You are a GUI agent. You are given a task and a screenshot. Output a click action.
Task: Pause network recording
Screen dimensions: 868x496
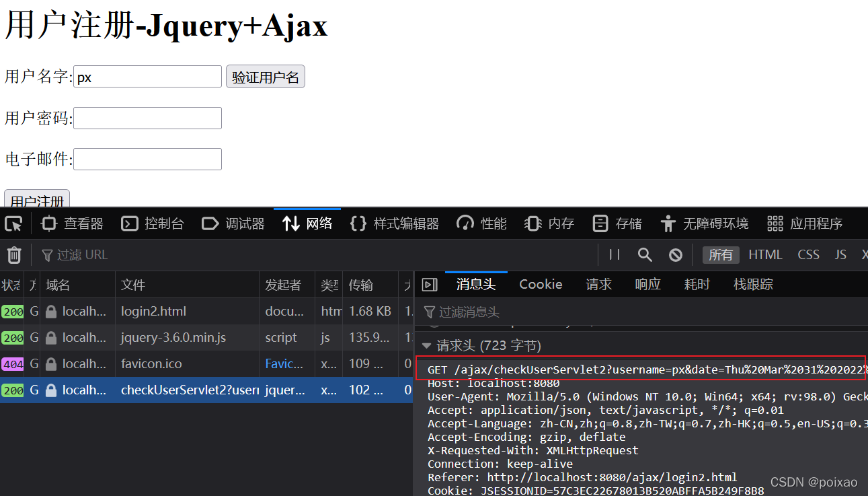point(615,254)
